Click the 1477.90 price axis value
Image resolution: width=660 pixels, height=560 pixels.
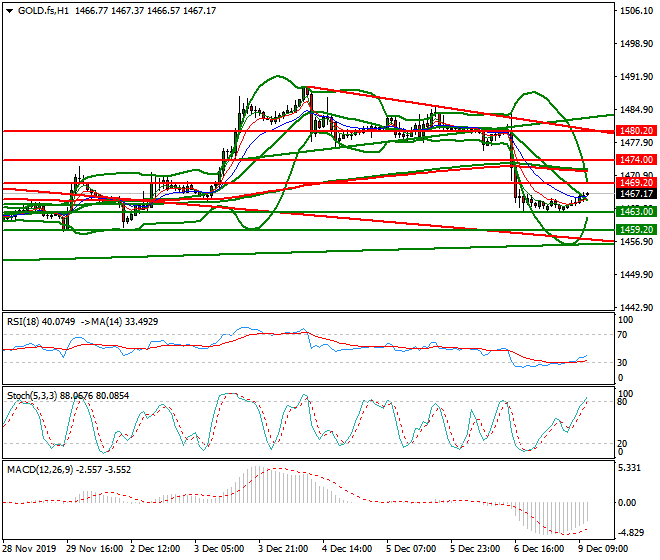point(636,143)
